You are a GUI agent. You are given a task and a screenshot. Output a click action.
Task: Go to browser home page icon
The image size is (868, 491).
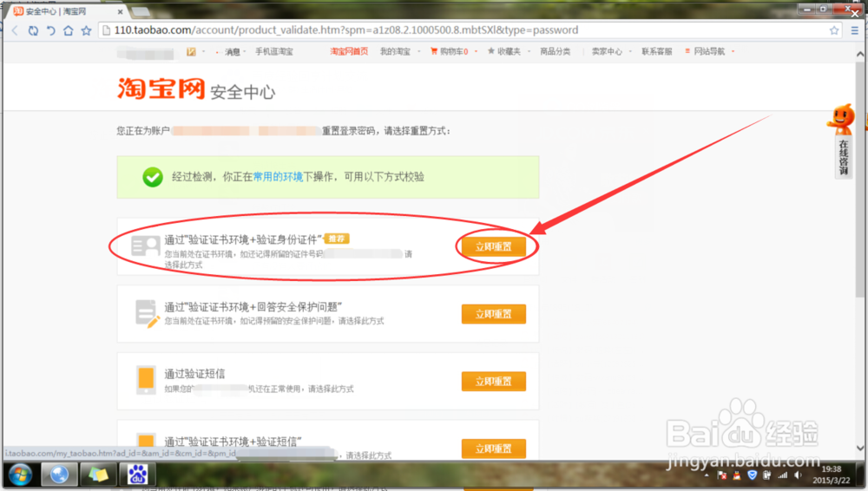68,30
